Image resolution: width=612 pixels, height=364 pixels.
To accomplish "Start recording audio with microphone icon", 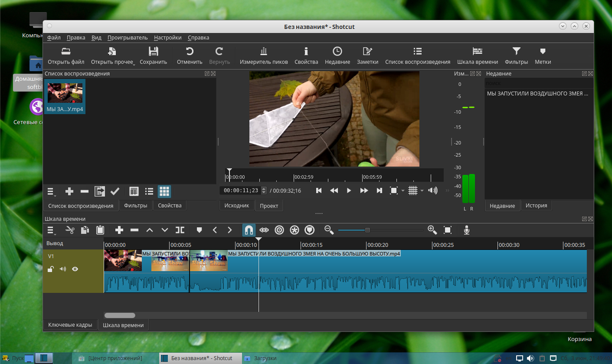I will (x=466, y=230).
